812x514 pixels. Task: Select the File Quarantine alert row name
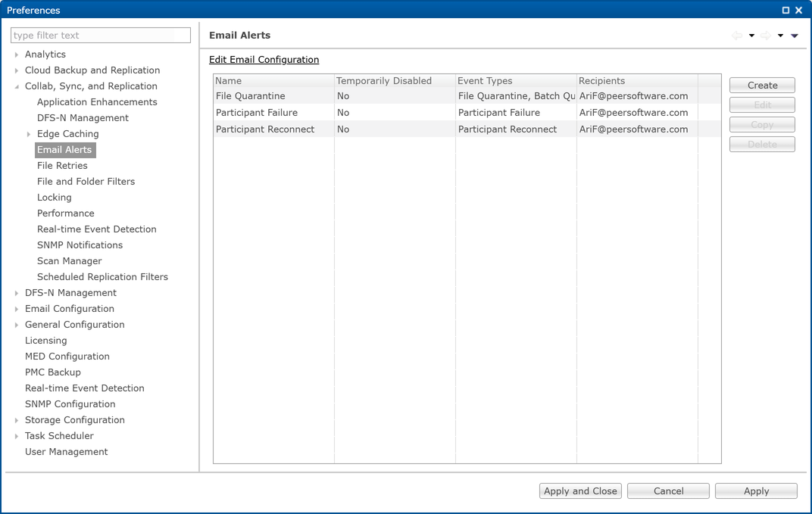point(250,96)
